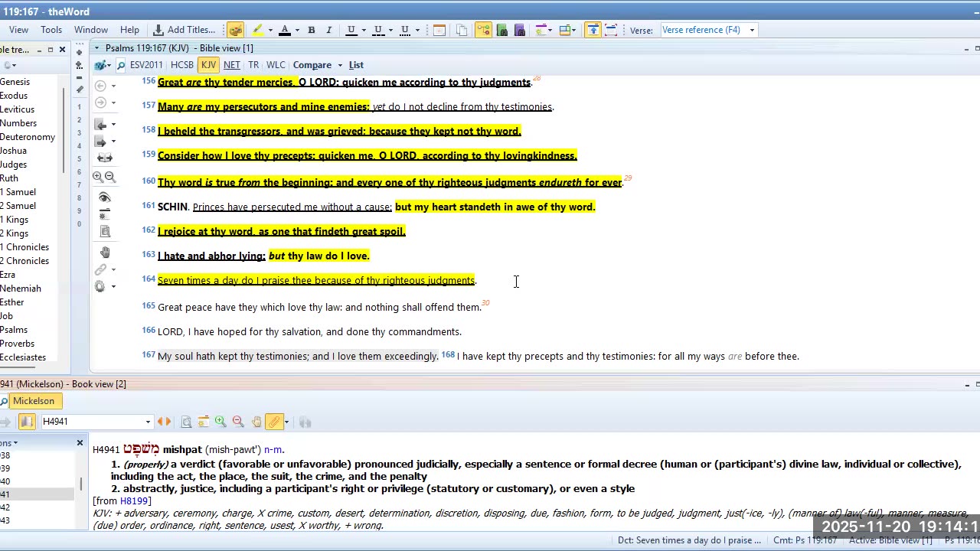Toggle the book topics panel button
Image resolution: width=980 pixels, height=551 pixels.
(x=27, y=422)
